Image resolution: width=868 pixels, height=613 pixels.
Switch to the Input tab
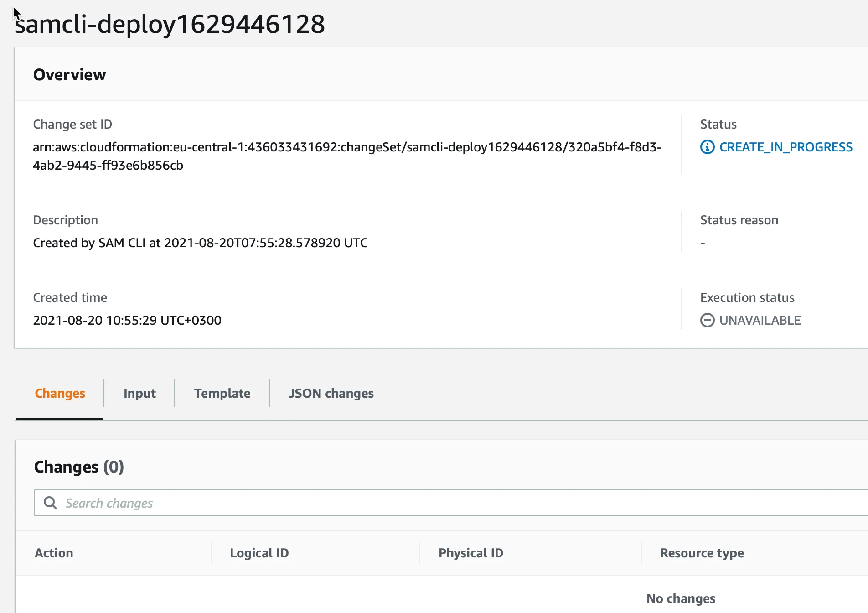[x=139, y=393]
